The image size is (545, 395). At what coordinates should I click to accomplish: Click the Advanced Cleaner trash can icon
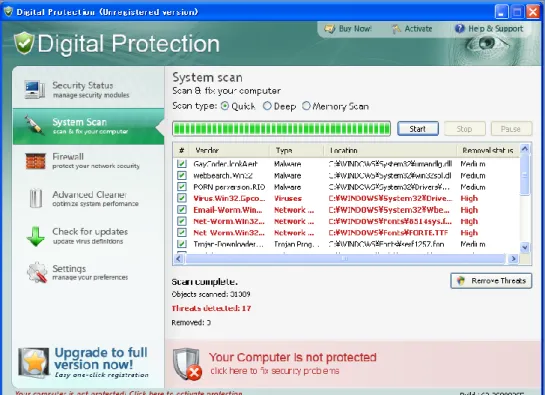[35, 198]
